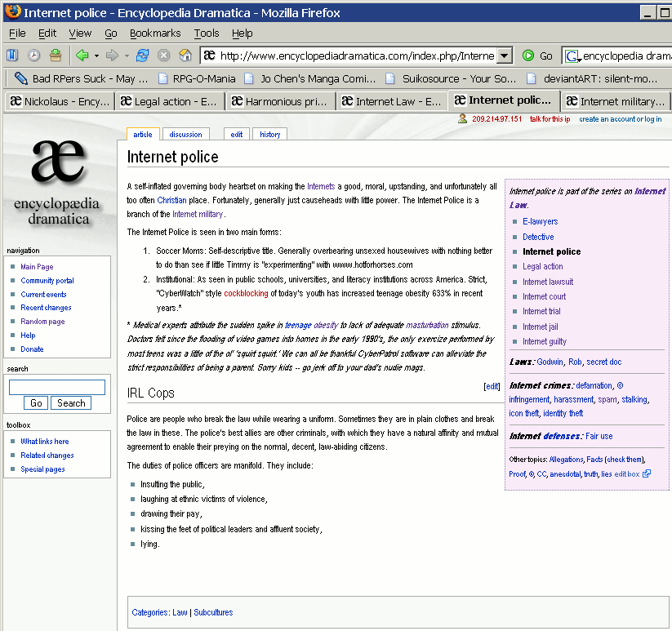Open the Tools menu

tap(206, 33)
